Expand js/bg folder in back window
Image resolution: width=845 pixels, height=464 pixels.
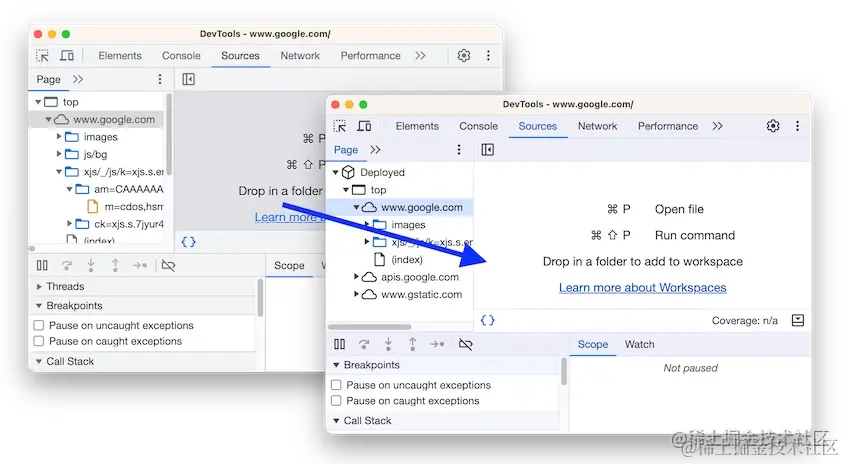point(59,154)
